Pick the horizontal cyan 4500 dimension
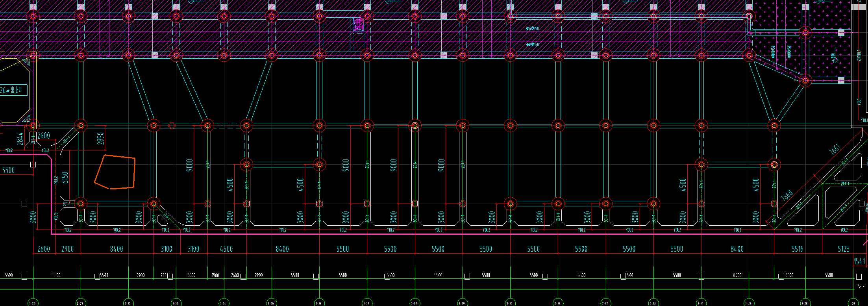 226,249
